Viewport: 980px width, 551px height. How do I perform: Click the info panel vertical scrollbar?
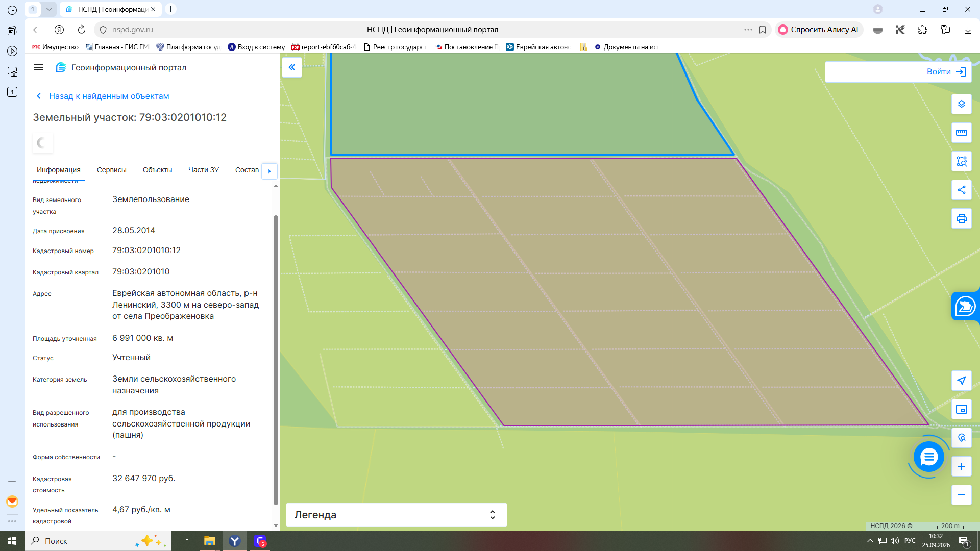click(276, 360)
